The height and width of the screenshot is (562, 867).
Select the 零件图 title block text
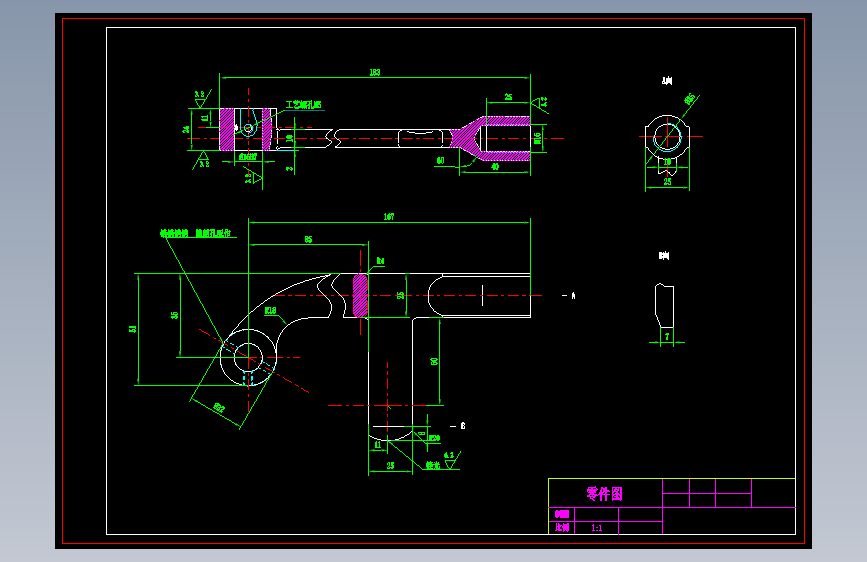604,493
